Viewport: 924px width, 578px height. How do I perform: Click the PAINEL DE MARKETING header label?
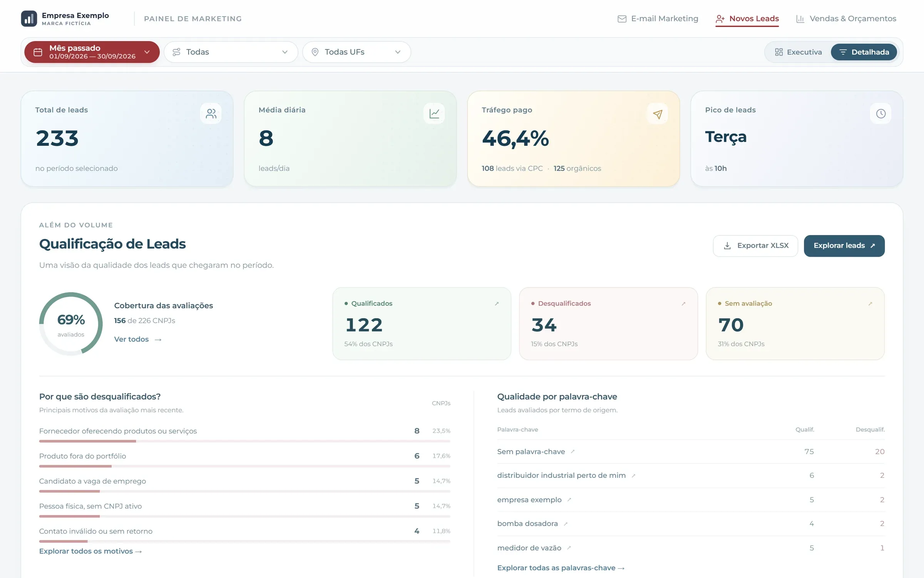pos(193,18)
